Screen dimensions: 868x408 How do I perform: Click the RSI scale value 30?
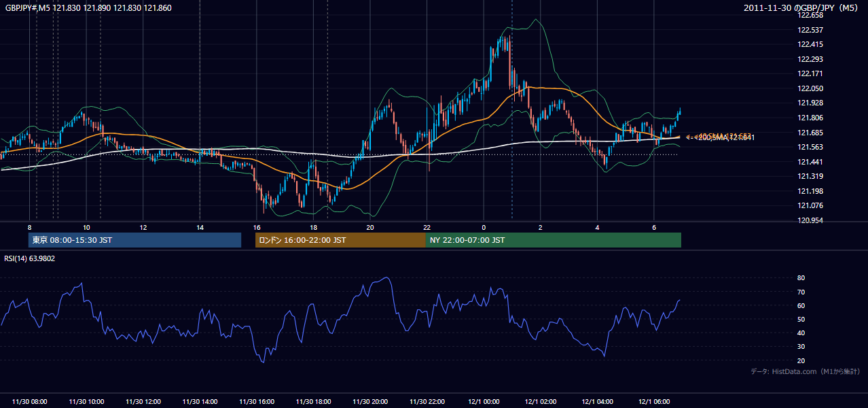[x=801, y=347]
